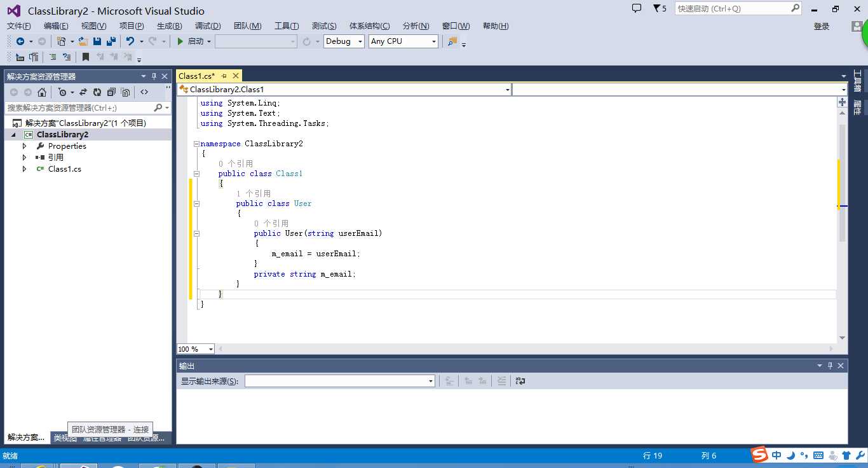Screen dimensions: 868x468
Task: Expand the Class1.cs tree node
Action: click(x=25, y=169)
